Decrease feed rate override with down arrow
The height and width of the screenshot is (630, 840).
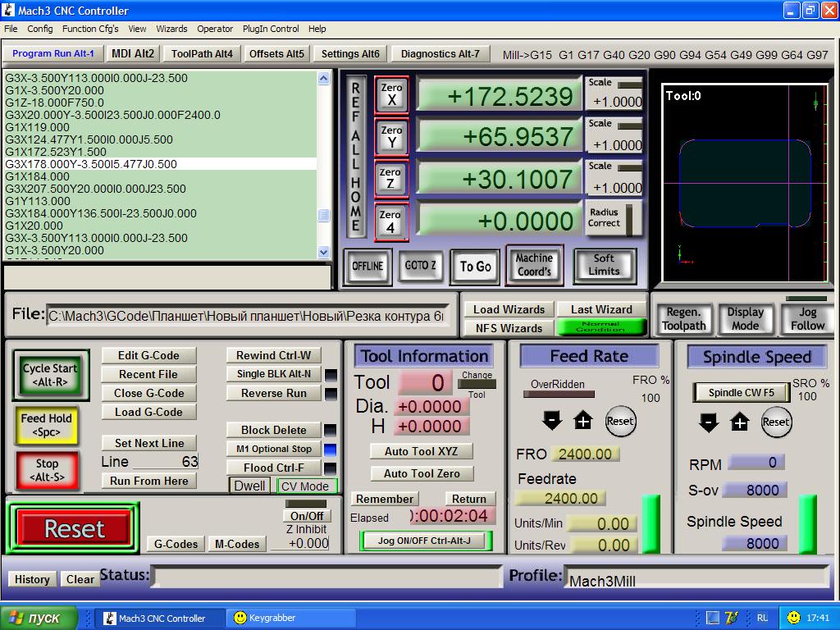[552, 421]
